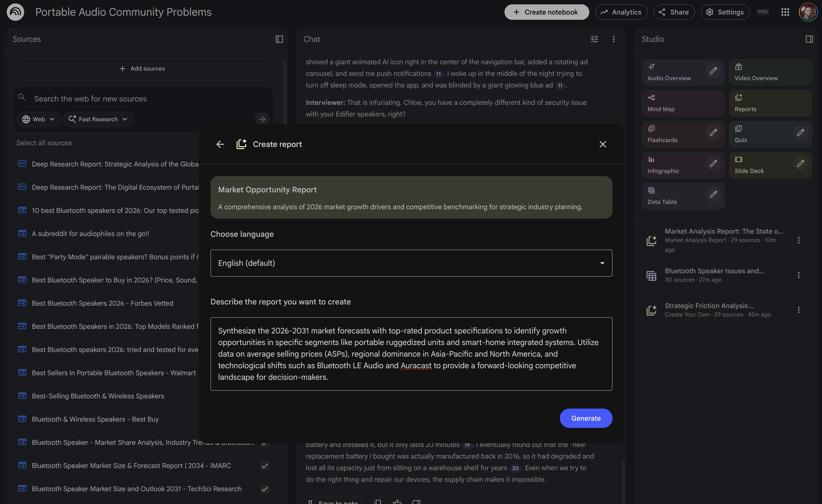Edit Quiz settings pencil
The image size is (822, 504).
pyautogui.click(x=800, y=132)
